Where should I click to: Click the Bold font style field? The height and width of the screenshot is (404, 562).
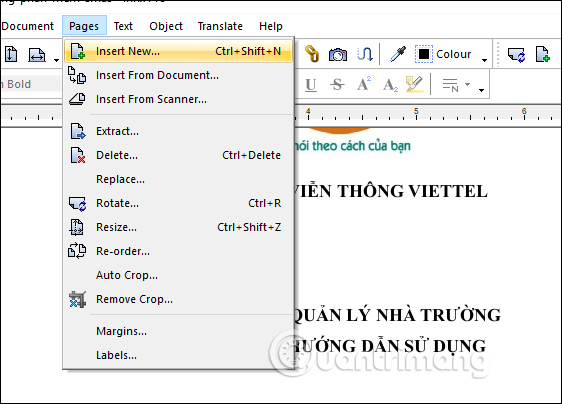pos(30,84)
